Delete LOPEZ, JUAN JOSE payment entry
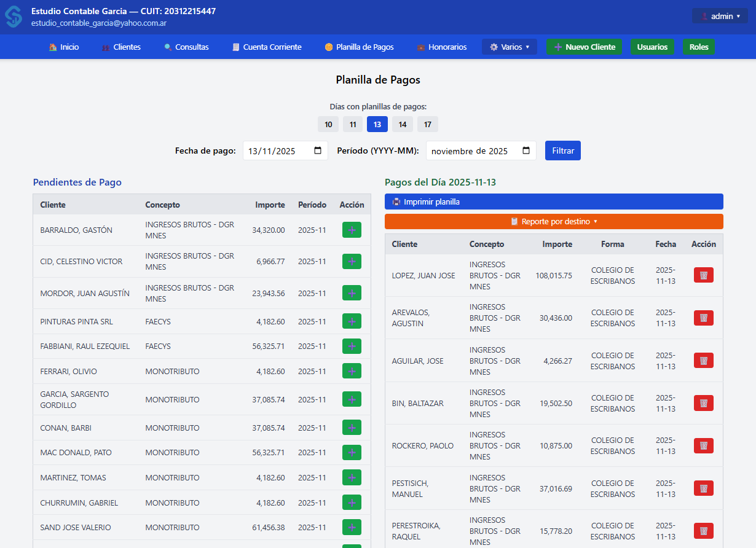756x548 pixels. pos(703,275)
